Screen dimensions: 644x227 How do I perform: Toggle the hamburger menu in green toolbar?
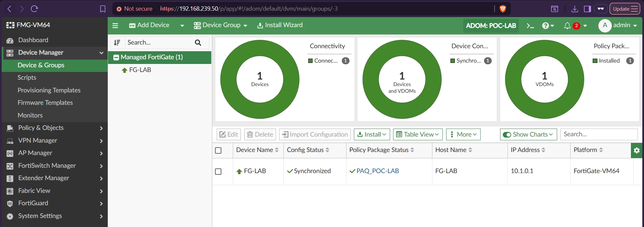pyautogui.click(x=115, y=25)
